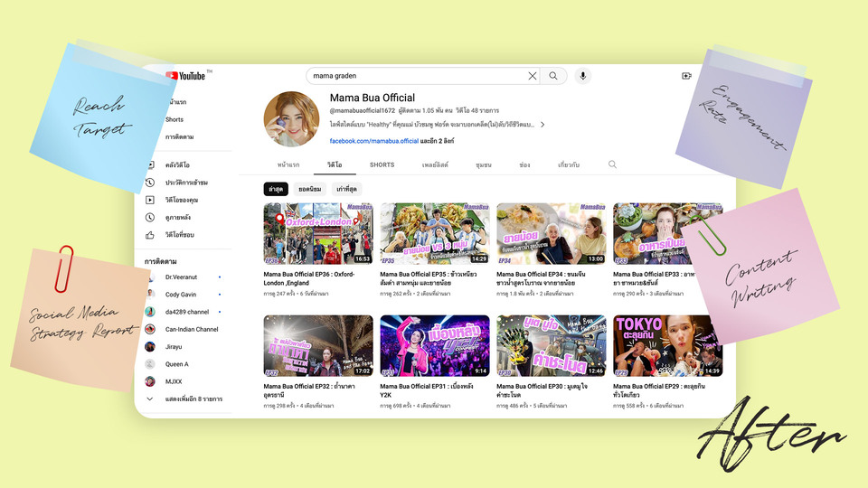Open channel search magnifier beside เกี่ยวกับ tab

612,164
